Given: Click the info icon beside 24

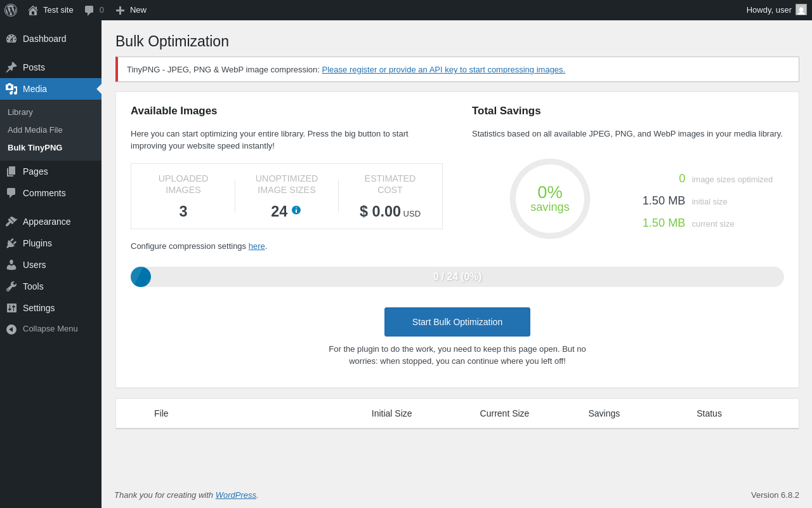Looking at the screenshot, I should (x=296, y=210).
